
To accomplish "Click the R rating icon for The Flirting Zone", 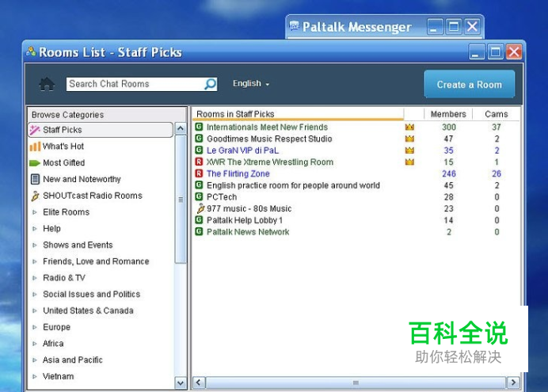I will coord(199,173).
